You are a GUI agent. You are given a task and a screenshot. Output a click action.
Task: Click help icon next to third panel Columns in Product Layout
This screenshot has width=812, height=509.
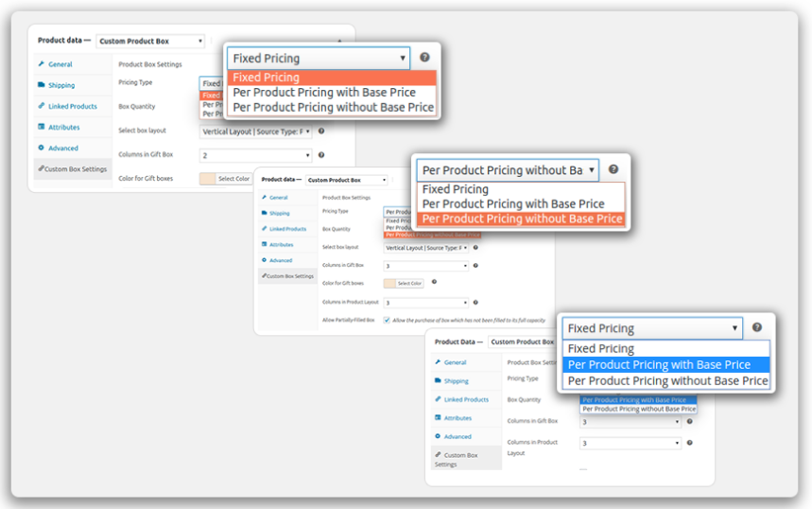(x=689, y=443)
